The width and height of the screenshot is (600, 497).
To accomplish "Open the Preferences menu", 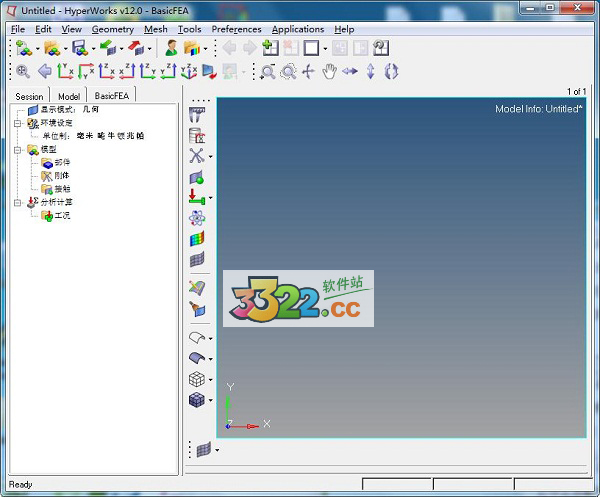I will click(x=236, y=29).
